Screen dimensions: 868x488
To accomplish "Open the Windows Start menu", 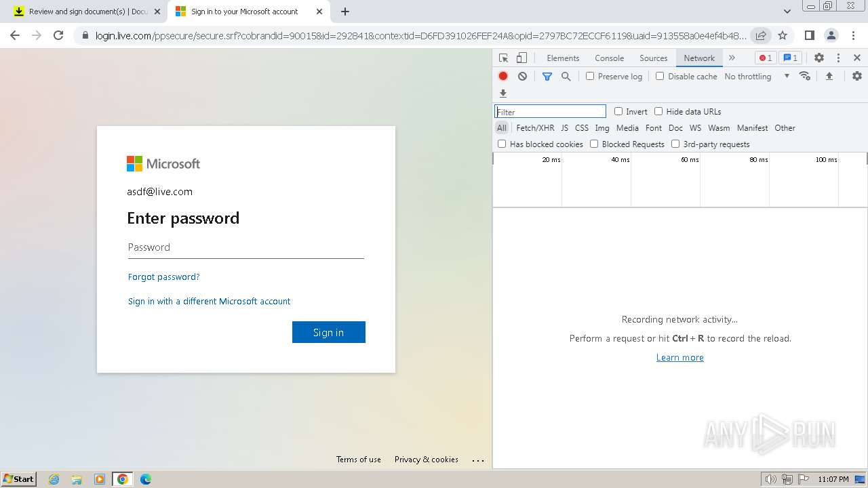I will [x=19, y=479].
